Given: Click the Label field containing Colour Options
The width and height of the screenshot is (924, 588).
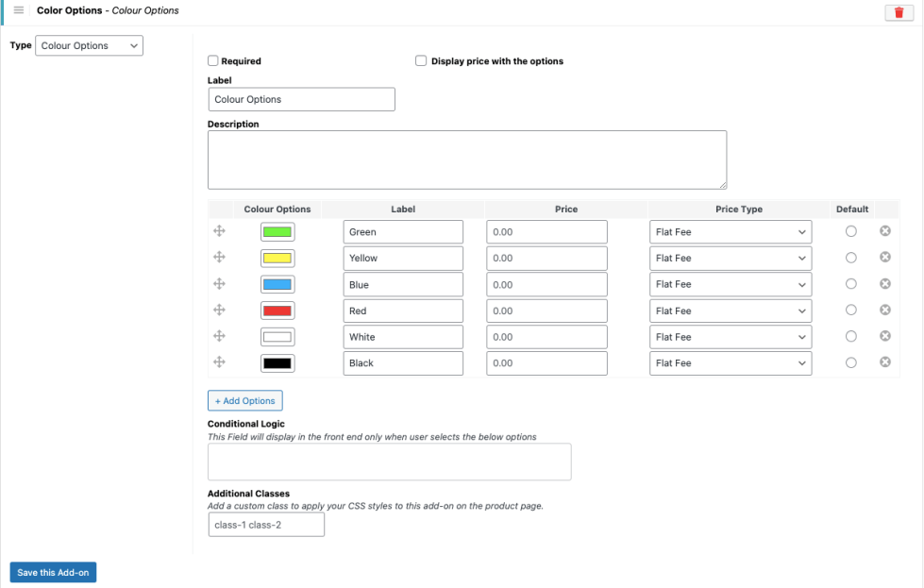Looking at the screenshot, I should [x=302, y=99].
